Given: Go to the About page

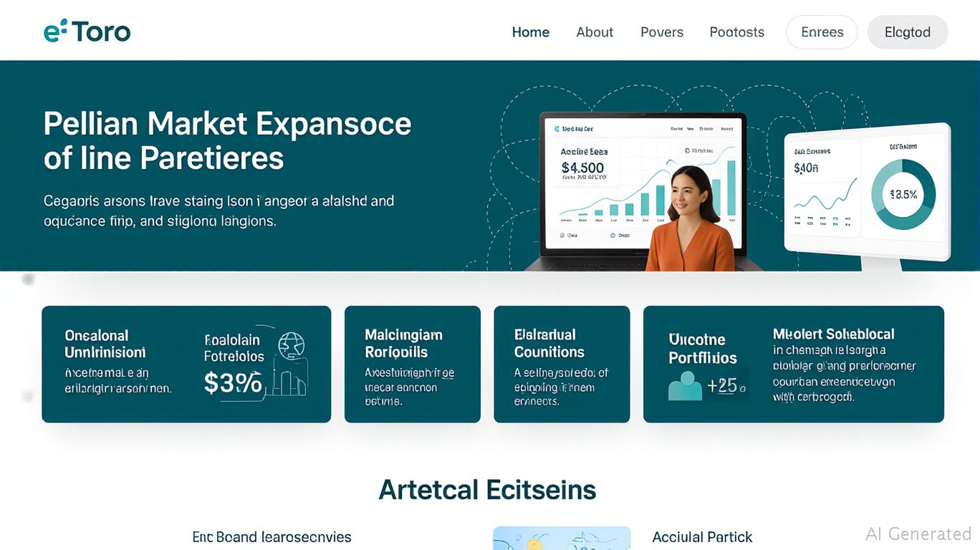Looking at the screenshot, I should [x=595, y=32].
